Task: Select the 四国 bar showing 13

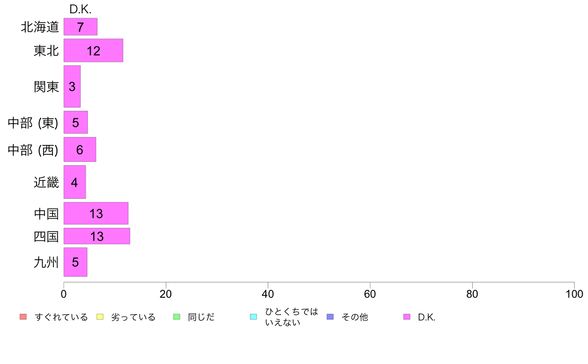Action: (x=97, y=236)
